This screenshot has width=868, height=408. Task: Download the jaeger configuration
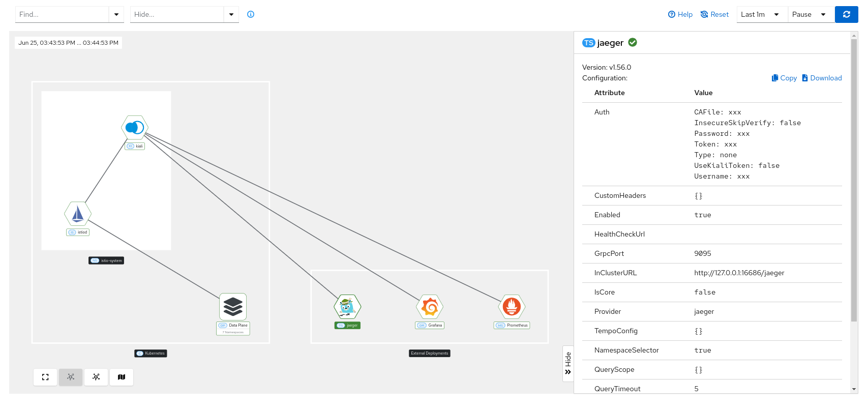(x=822, y=78)
